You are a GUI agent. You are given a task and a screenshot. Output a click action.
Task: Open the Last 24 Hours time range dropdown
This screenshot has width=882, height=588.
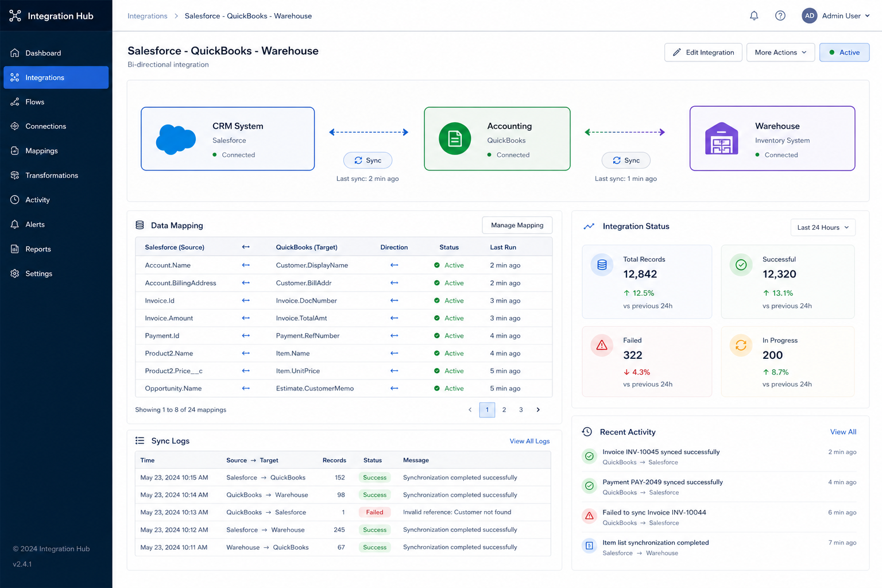(823, 227)
